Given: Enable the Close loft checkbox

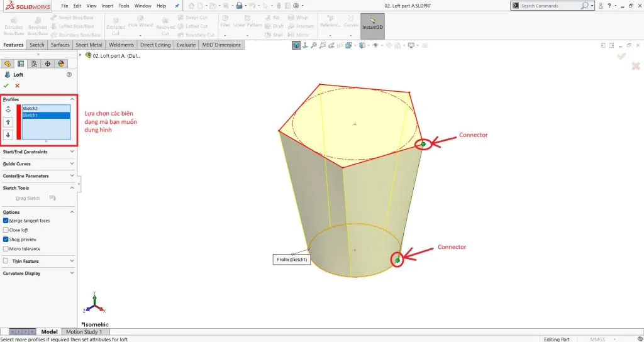Looking at the screenshot, I should [6, 230].
